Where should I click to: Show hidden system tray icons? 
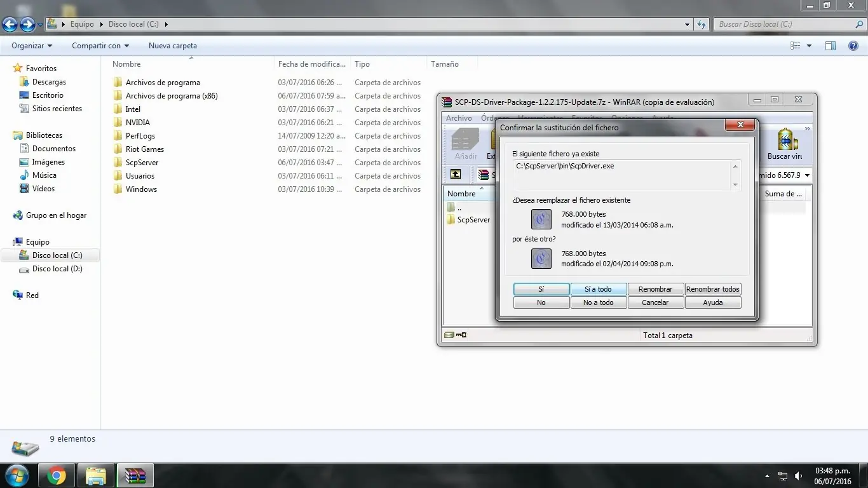(x=767, y=476)
